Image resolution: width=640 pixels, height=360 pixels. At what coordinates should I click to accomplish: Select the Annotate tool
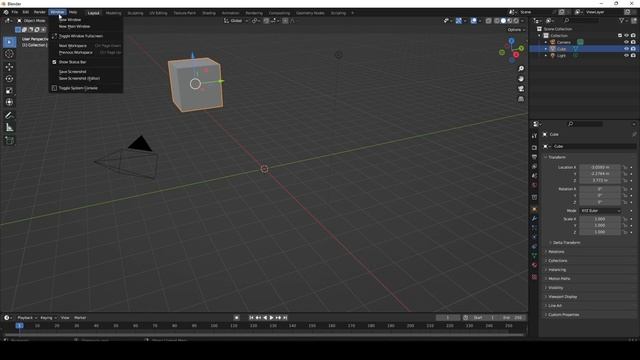(9, 116)
